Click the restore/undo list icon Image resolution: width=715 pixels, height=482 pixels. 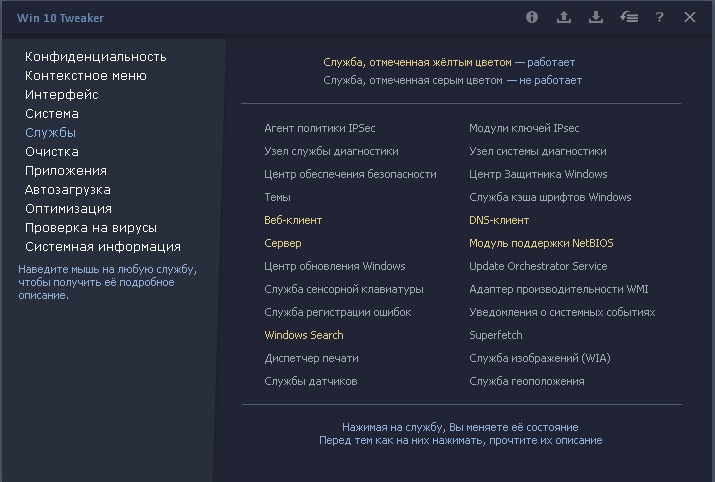point(628,17)
